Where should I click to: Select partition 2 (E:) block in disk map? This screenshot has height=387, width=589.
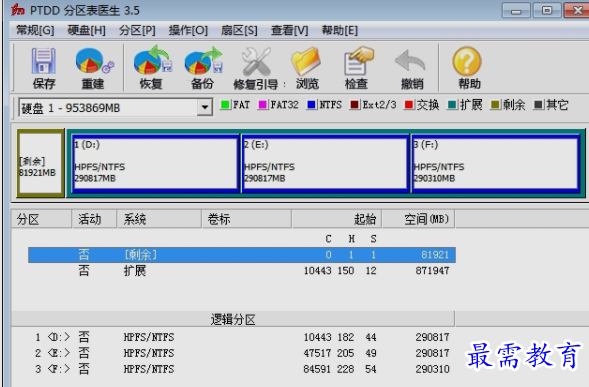pyautogui.click(x=325, y=163)
